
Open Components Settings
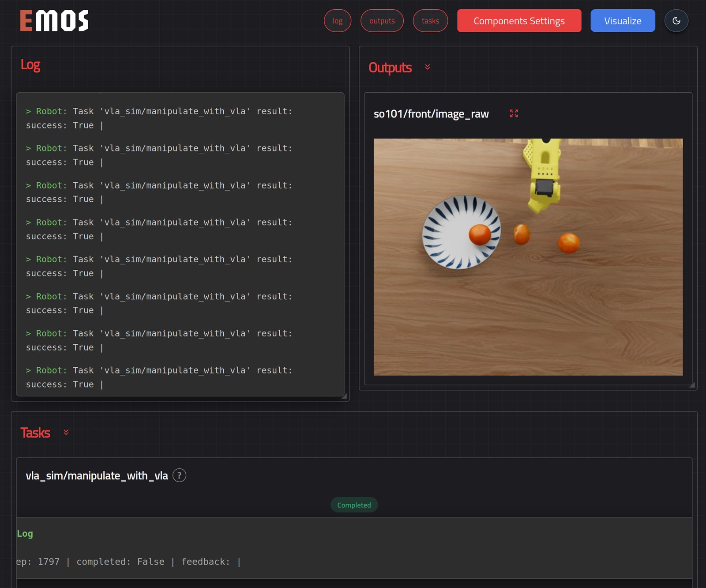pos(519,21)
